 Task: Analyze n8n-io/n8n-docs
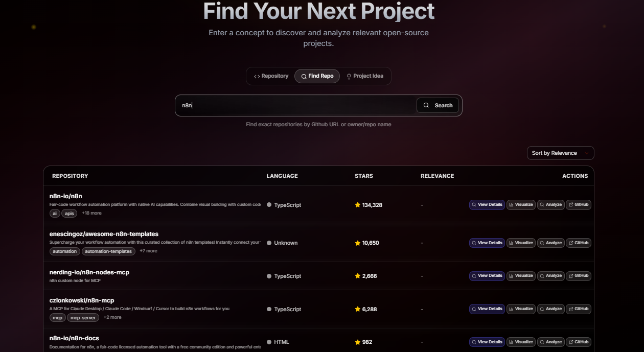coord(551,342)
